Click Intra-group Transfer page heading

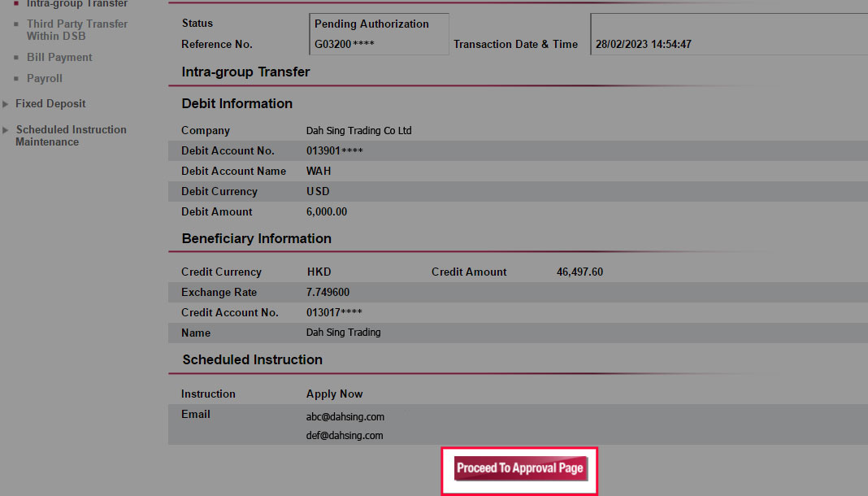point(245,72)
